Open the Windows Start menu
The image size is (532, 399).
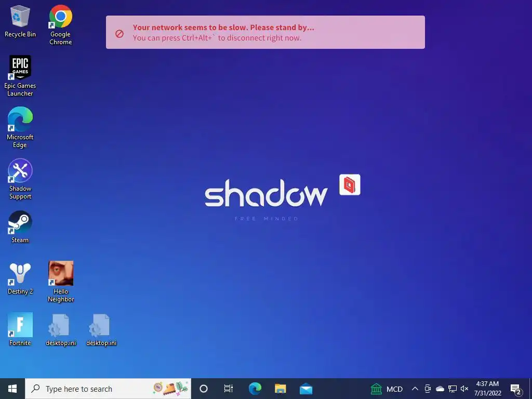(12, 389)
